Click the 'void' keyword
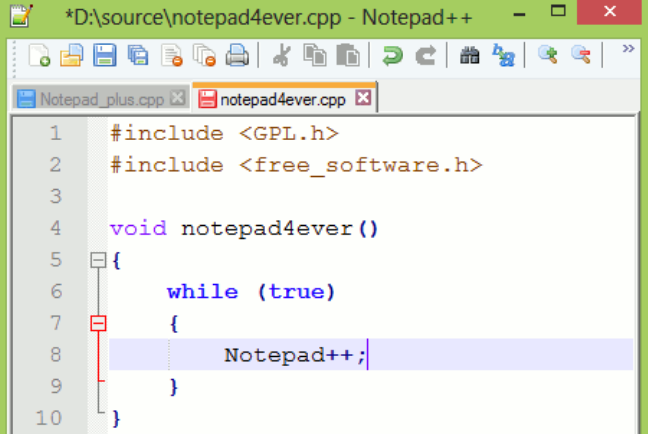648x434 pixels. pyautogui.click(x=138, y=228)
